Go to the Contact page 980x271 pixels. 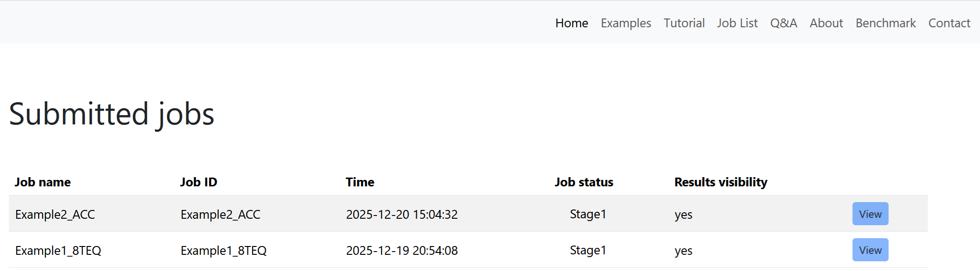[x=949, y=23]
